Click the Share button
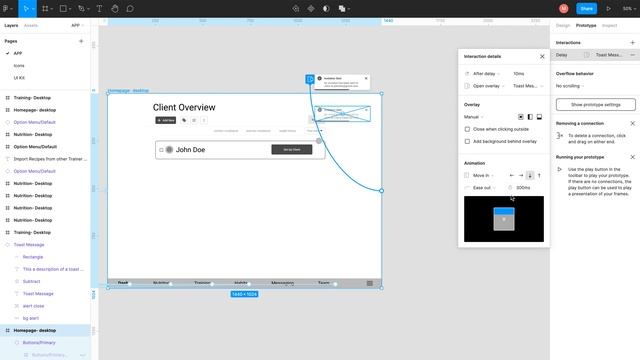 (587, 9)
